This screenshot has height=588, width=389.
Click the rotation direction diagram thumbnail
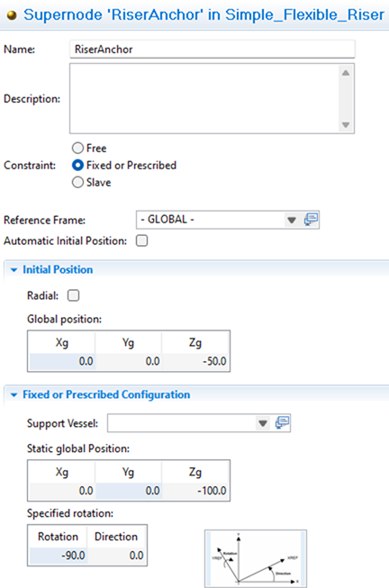click(x=256, y=558)
